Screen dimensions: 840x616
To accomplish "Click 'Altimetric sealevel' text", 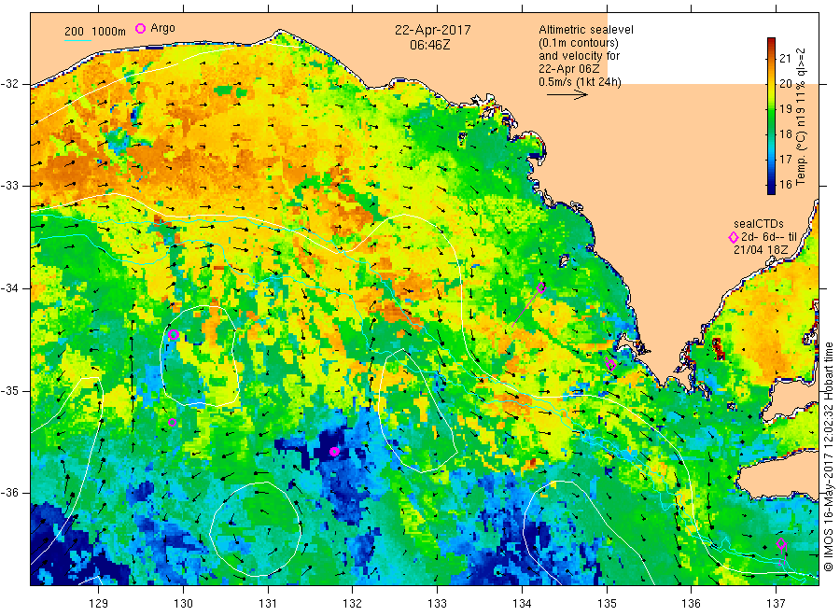I will pyautogui.click(x=586, y=30).
